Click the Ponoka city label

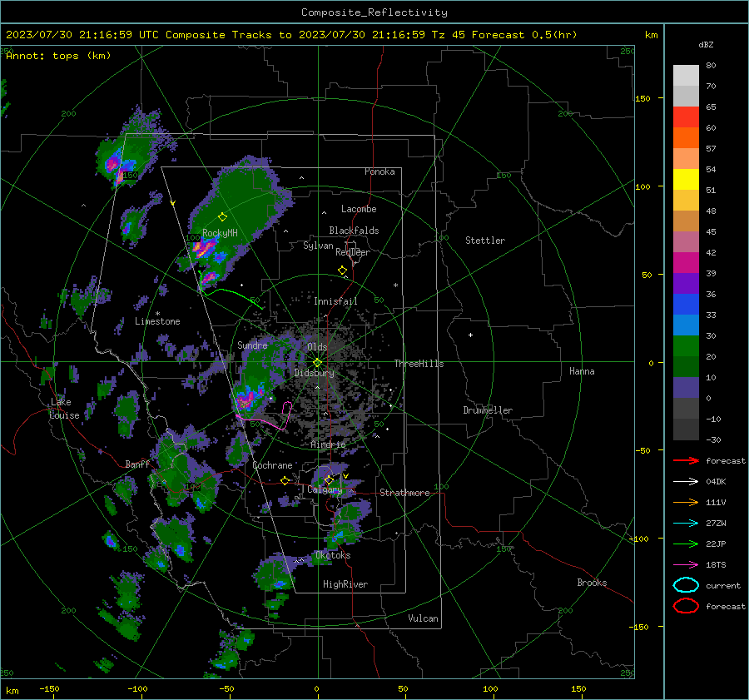point(379,171)
